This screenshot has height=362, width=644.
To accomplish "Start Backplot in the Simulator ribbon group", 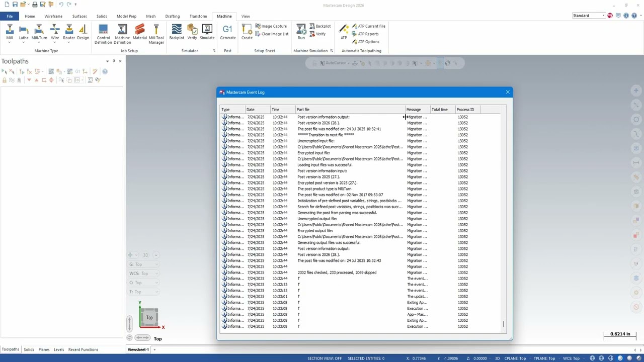I will click(177, 32).
